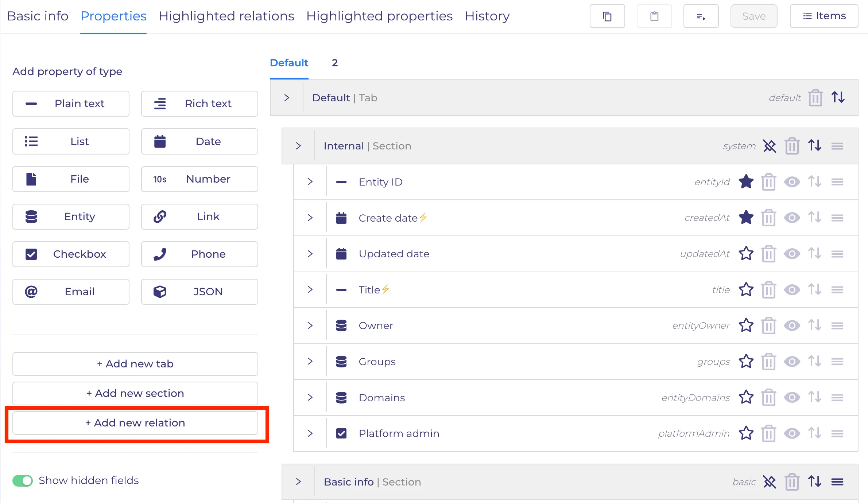Expand the Default tab row chevron
This screenshot has width=868, height=503.
[x=287, y=98]
